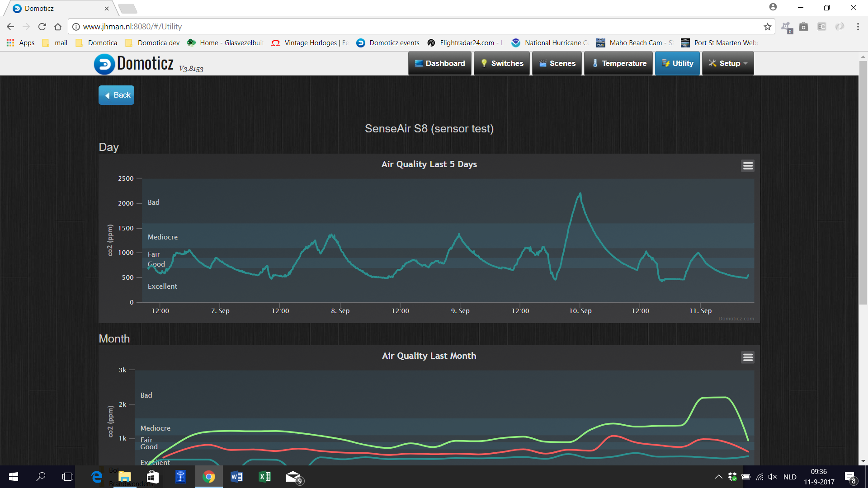Open the Port St Maarten Webcam bookmark
This screenshot has height=488, width=868.
pos(720,42)
